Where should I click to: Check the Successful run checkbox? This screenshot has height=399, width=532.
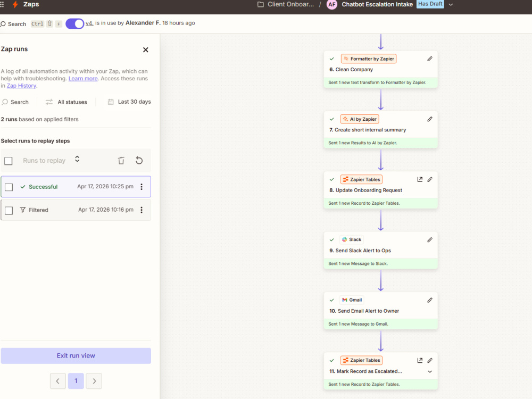point(9,187)
